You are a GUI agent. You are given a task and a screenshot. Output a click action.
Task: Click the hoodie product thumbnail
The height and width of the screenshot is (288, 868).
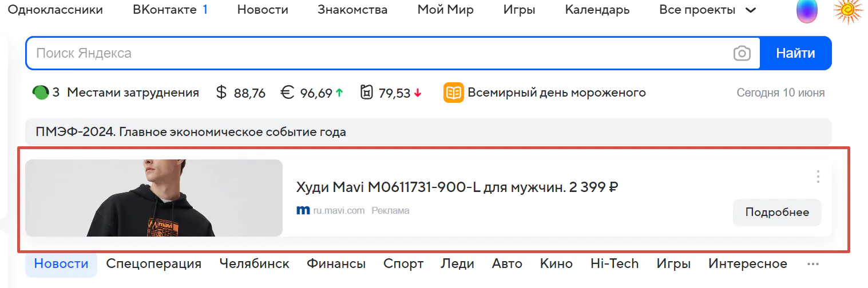154,198
